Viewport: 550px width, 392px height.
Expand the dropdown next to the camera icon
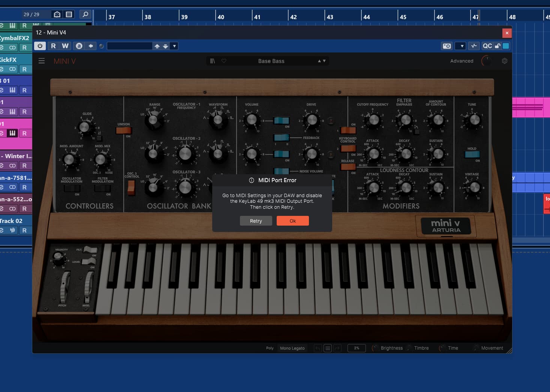tap(462, 46)
